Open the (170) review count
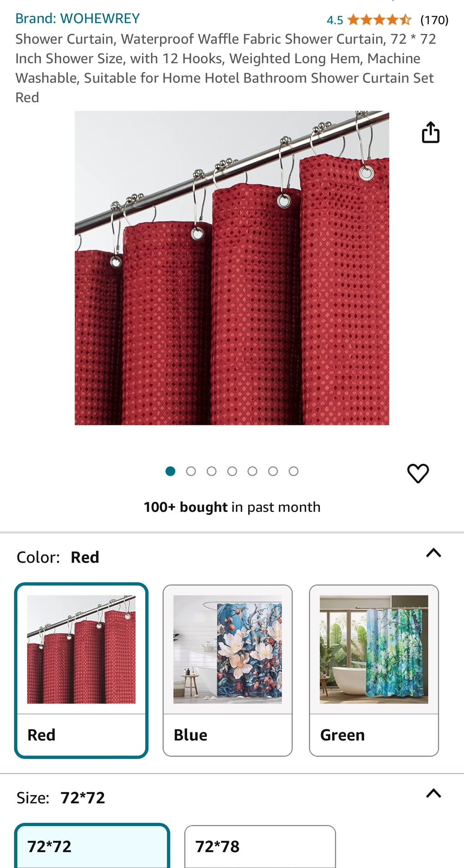 pyautogui.click(x=434, y=20)
